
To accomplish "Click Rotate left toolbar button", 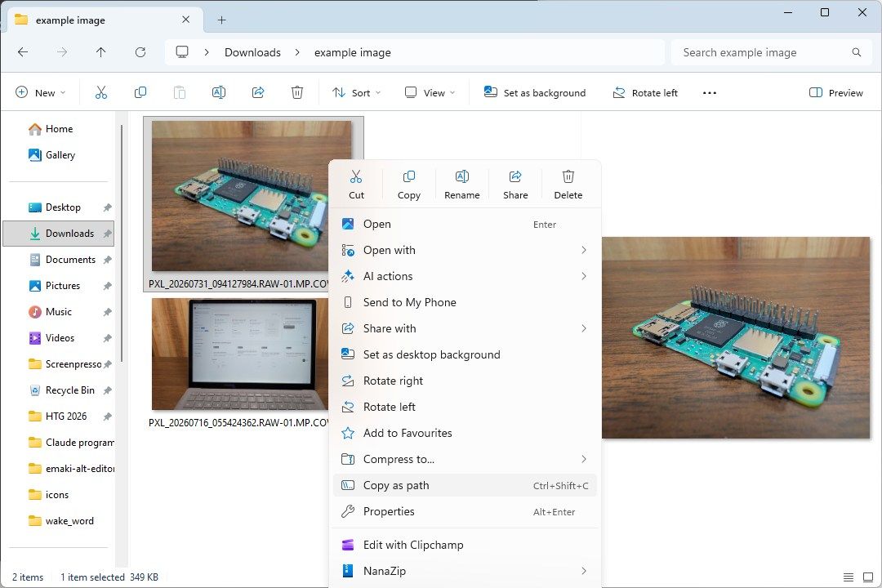I will pos(644,93).
